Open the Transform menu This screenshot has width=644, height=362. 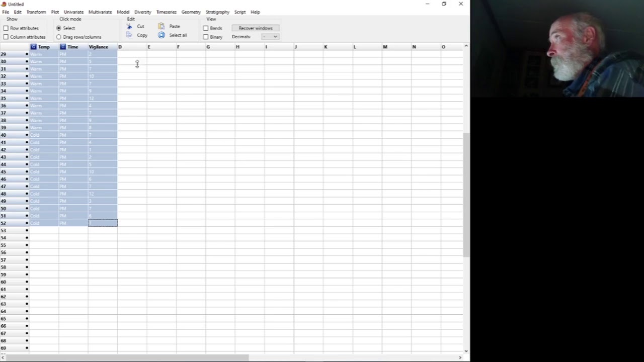click(36, 12)
